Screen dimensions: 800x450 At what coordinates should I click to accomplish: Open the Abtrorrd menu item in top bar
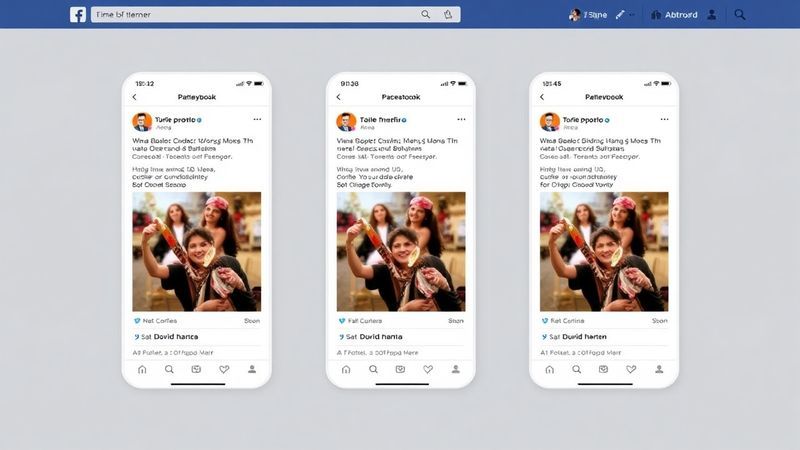coord(677,15)
